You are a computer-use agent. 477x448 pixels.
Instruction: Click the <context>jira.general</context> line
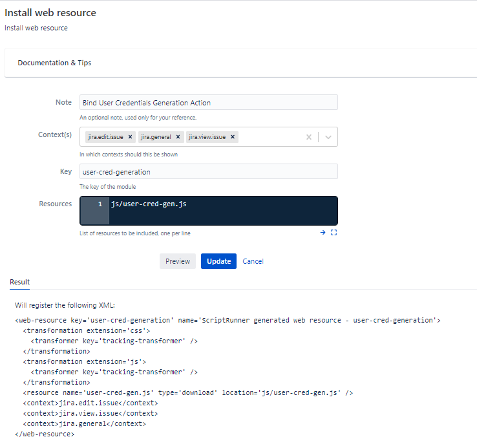point(84,423)
